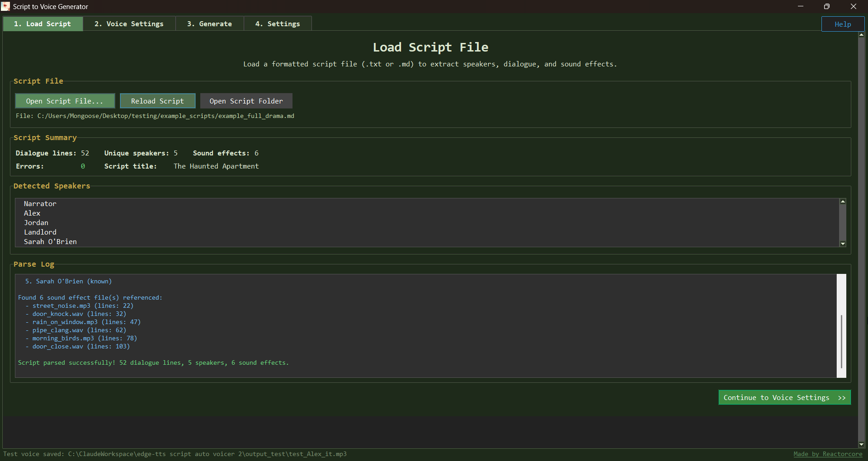Click the main page scroll-down arrow
Viewport: 868px width, 461px height.
tap(861, 444)
